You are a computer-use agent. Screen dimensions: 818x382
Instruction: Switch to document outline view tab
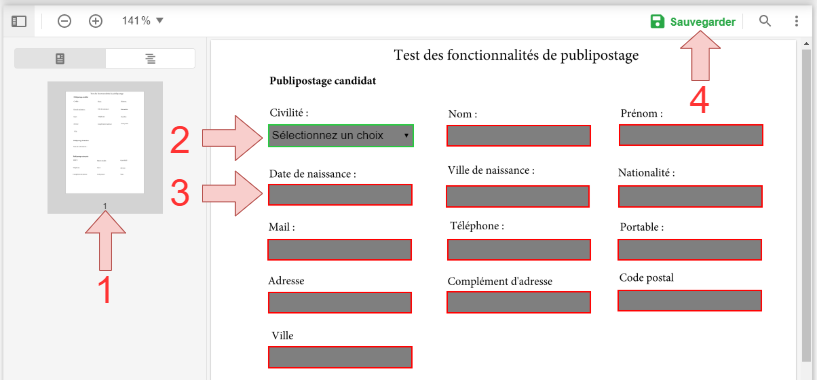150,58
